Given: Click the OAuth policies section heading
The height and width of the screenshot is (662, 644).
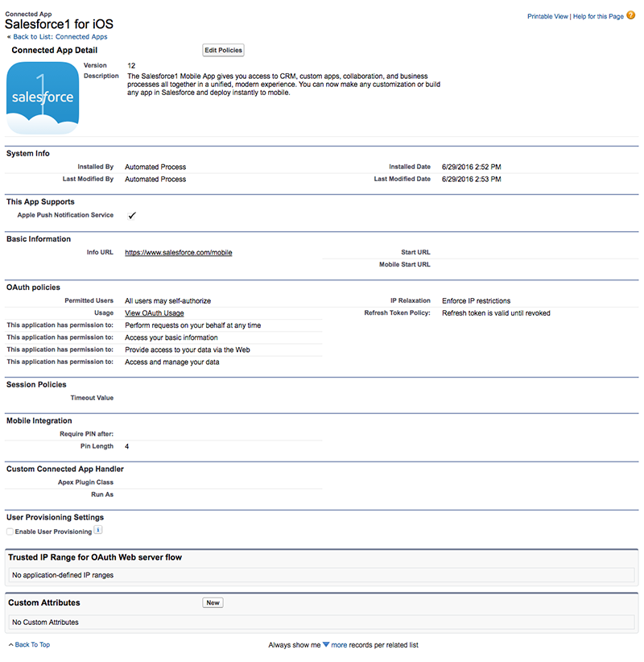Looking at the screenshot, I should 33,288.
